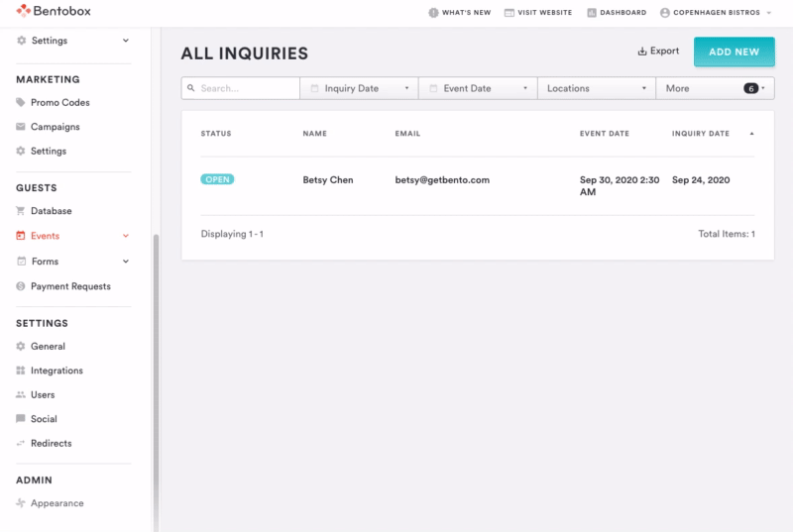
Task: Click the gear icon beside top Settings
Action: 21,41
